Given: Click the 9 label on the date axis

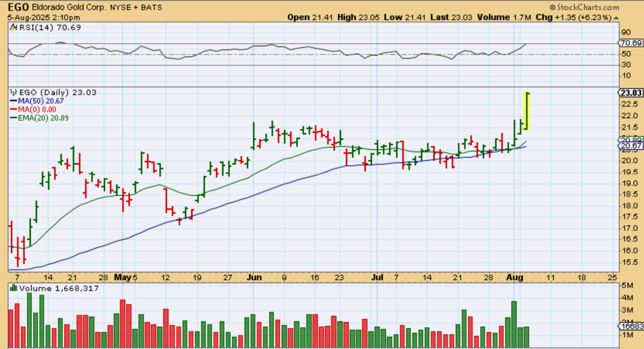Looking at the screenshot, I should point(284,277).
